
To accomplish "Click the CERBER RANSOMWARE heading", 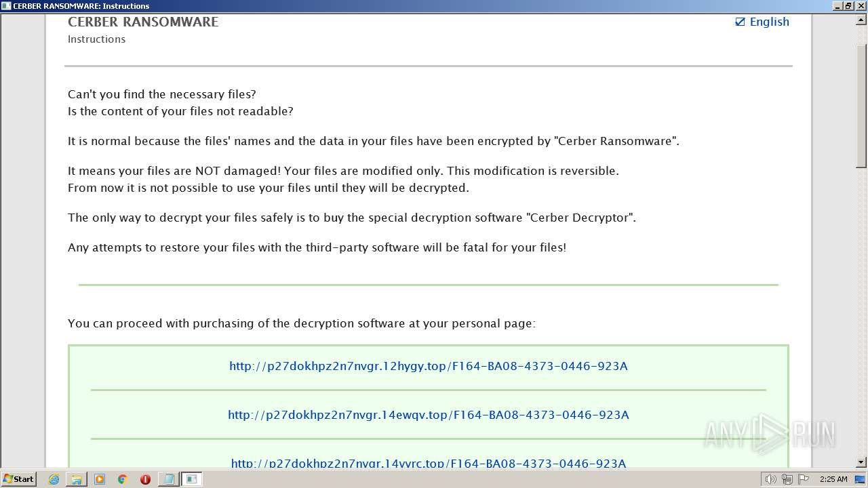I will click(143, 22).
